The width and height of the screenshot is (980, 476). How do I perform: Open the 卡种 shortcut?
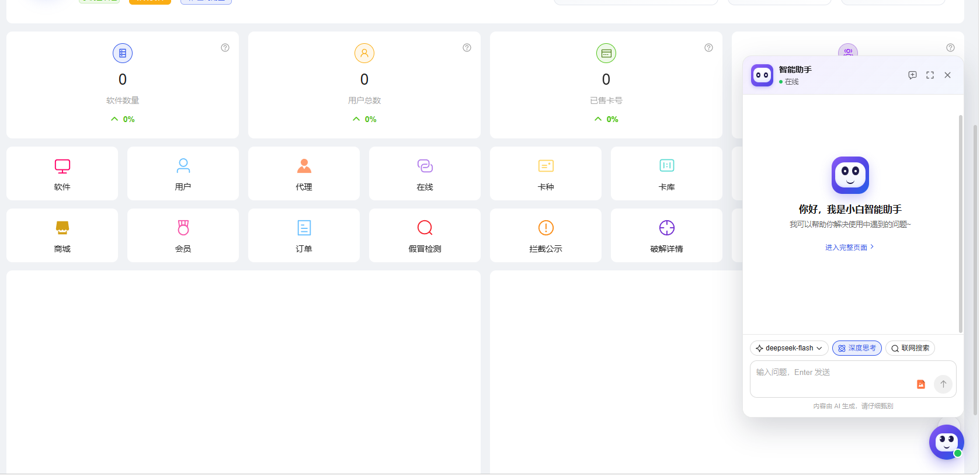[x=545, y=173]
